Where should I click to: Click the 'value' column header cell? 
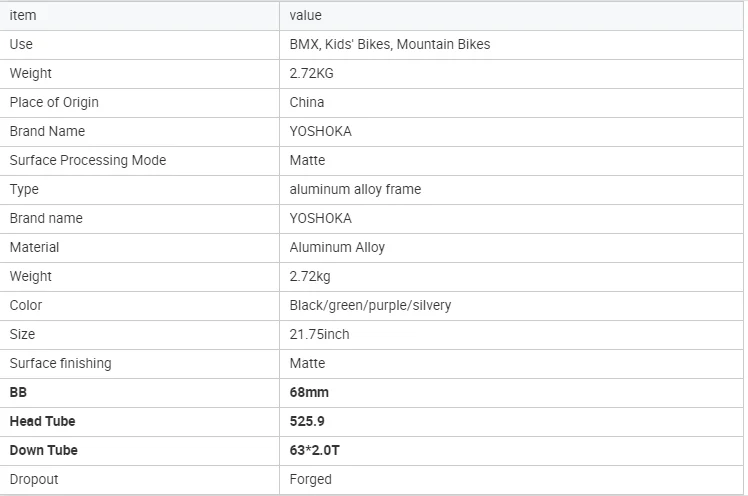pos(305,15)
